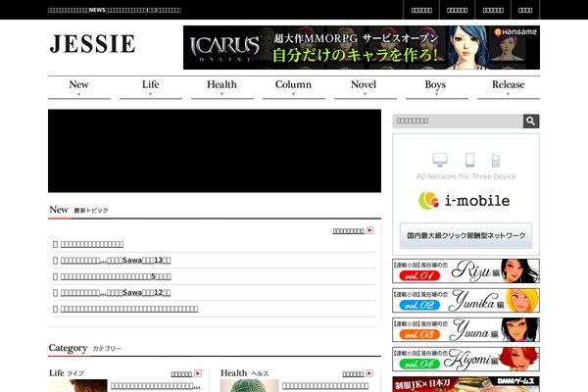Click the first top-right header link

(421, 10)
